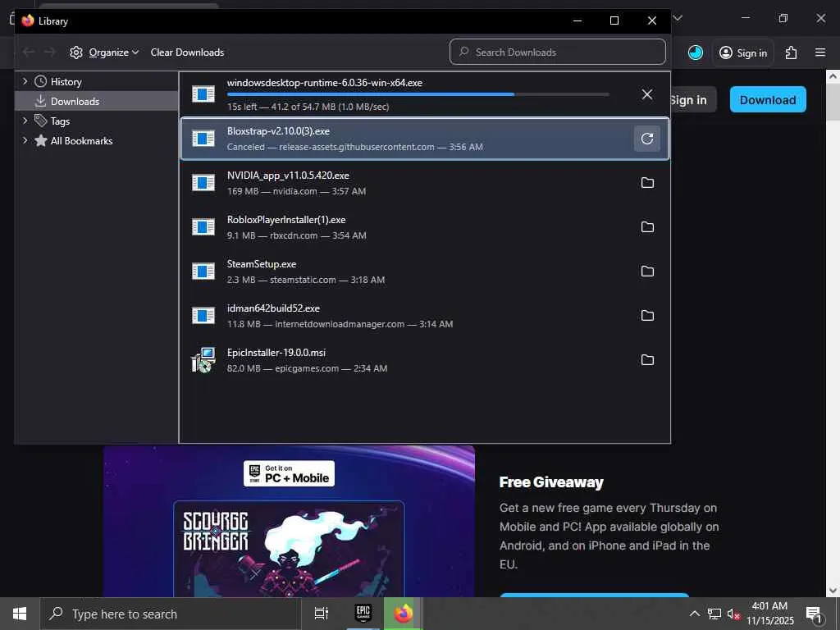Click the Firefox taskbar icon
Screen dimensions: 840x630
click(404, 614)
